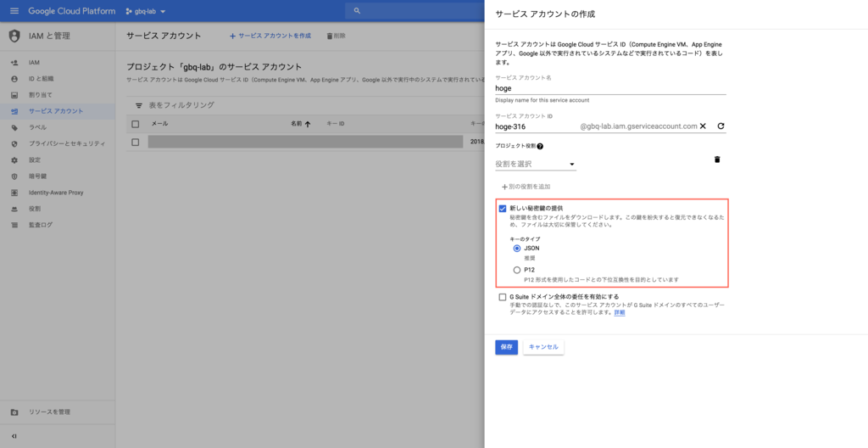Image resolution: width=868 pixels, height=448 pixels.
Task: Click the 'サービス アカウント' sidebar icon
Action: click(15, 111)
